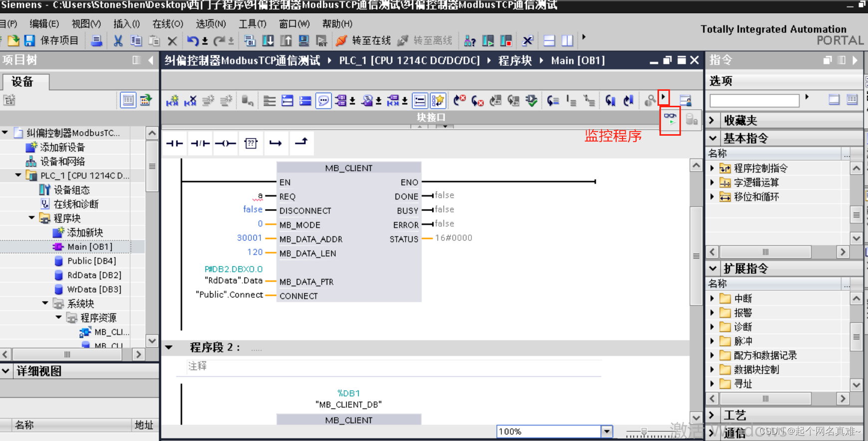Toggle the network comments display icon
This screenshot has width=868, height=441.
tap(324, 101)
